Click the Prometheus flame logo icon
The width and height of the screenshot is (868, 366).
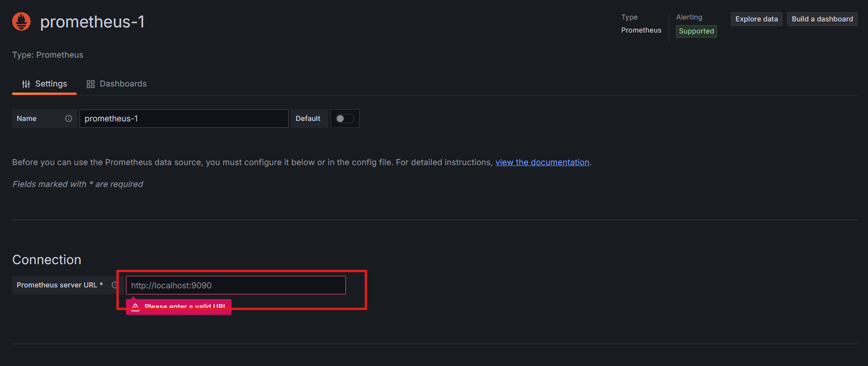[x=21, y=21]
